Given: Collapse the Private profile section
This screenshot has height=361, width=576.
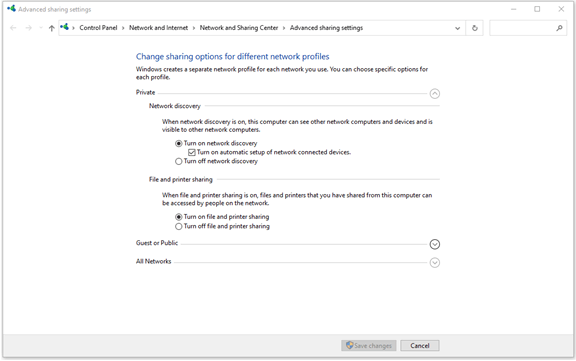Looking at the screenshot, I should [435, 94].
